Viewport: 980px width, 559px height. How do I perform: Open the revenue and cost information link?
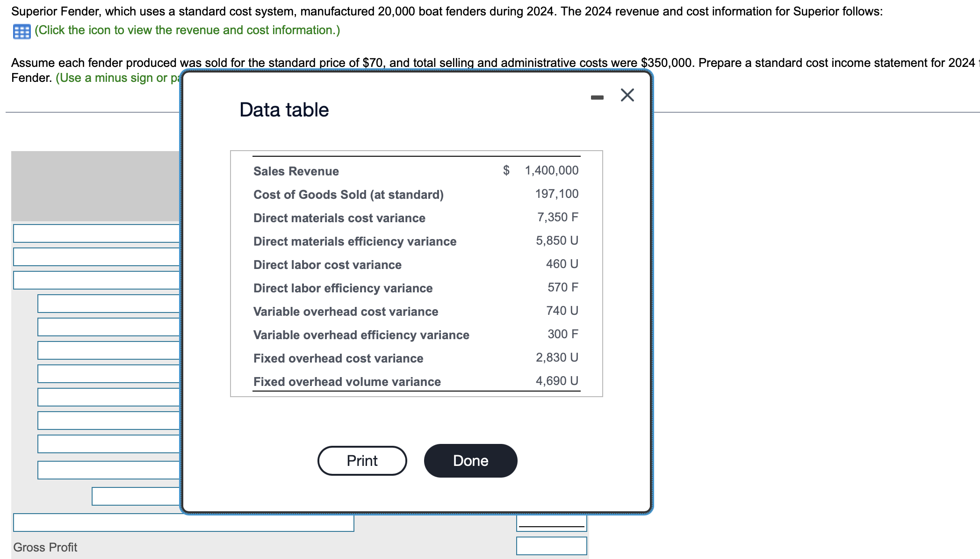point(187,30)
